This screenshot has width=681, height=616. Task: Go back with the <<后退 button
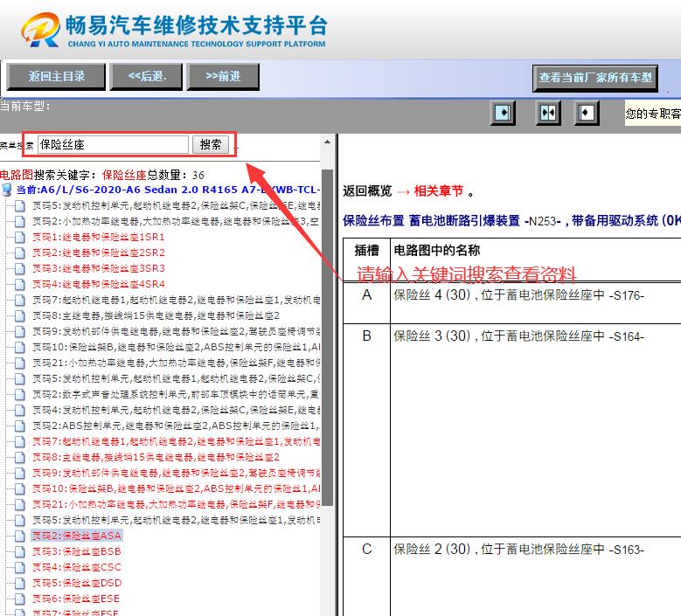[x=146, y=76]
